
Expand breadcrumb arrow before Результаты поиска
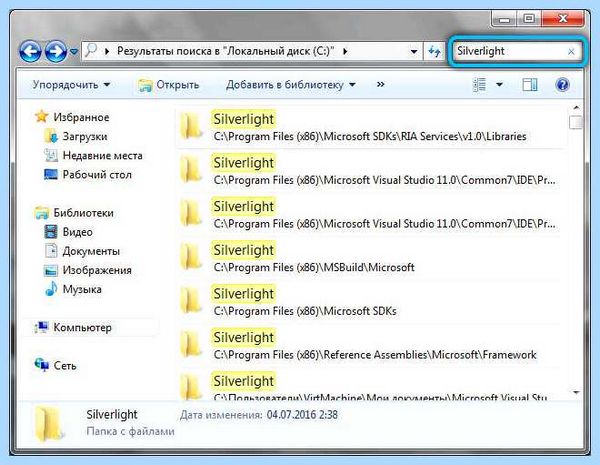pos(107,51)
